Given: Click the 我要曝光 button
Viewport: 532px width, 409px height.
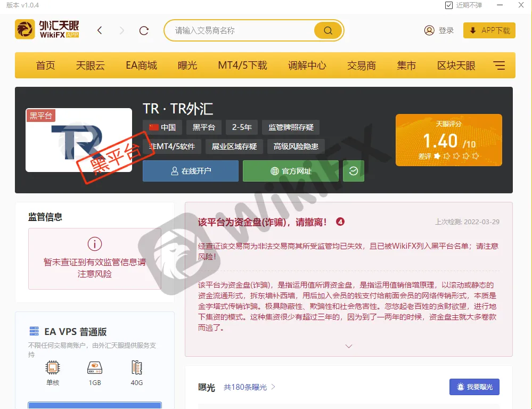Looking at the screenshot, I should click(474, 387).
